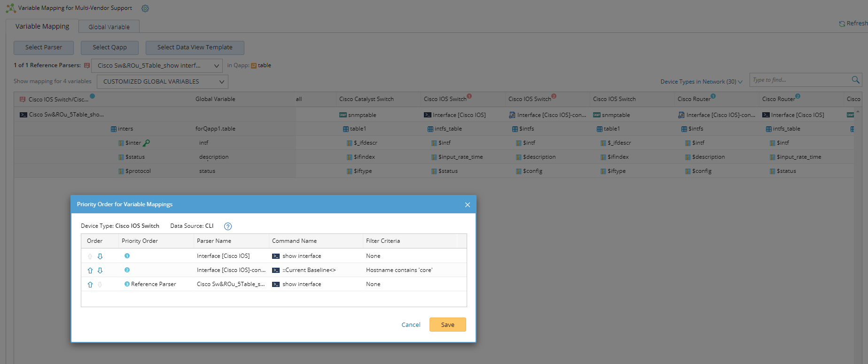This screenshot has height=364, width=868.
Task: Click 'Cisco Sw&ROu_5Table_s...' parser name in dialog
Action: pos(231,284)
